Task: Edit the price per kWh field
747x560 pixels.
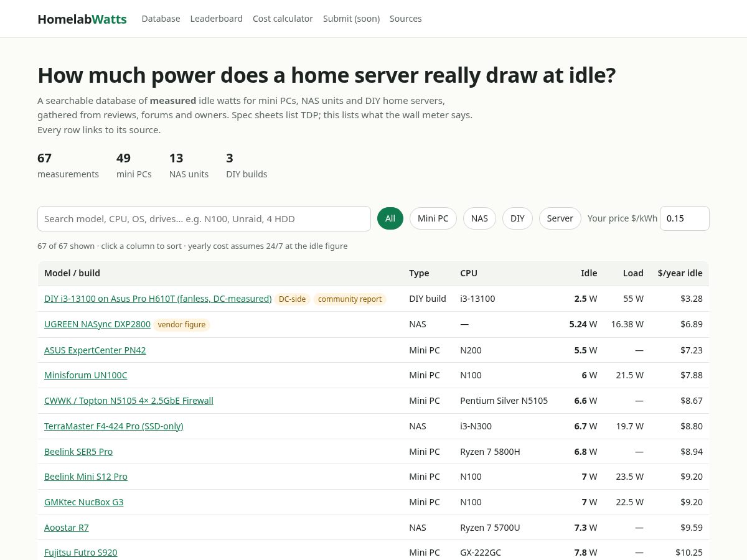Action: tap(685, 218)
